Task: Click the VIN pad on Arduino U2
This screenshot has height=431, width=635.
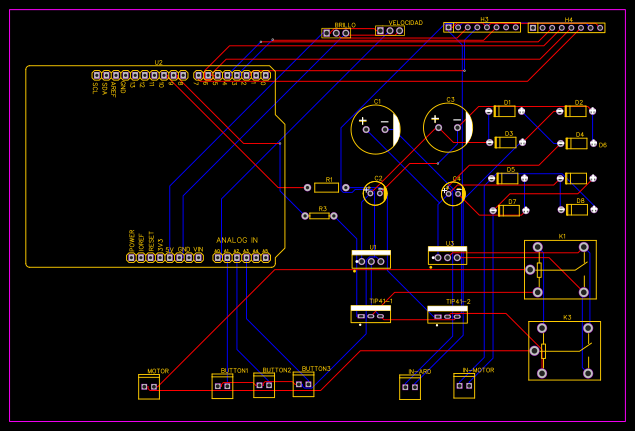Action: point(198,258)
